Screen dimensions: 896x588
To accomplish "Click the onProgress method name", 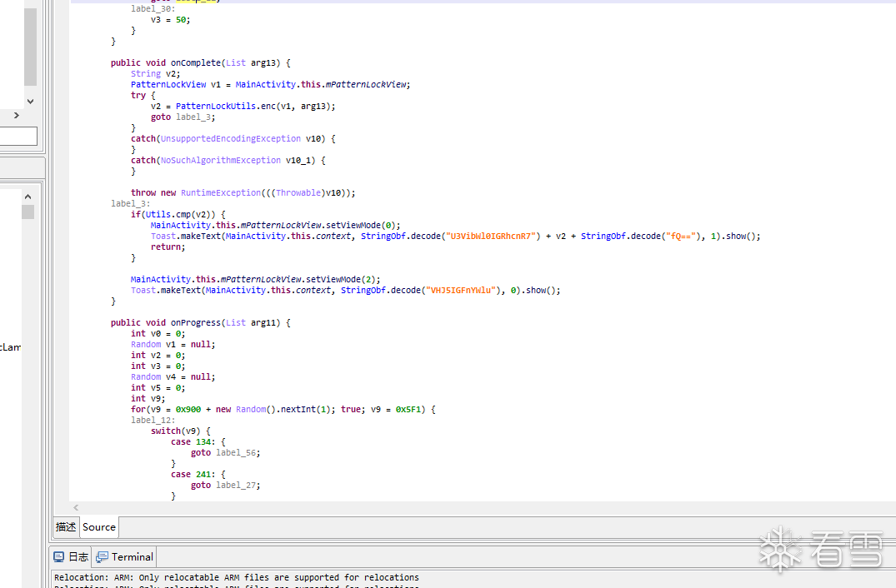I will click(195, 322).
